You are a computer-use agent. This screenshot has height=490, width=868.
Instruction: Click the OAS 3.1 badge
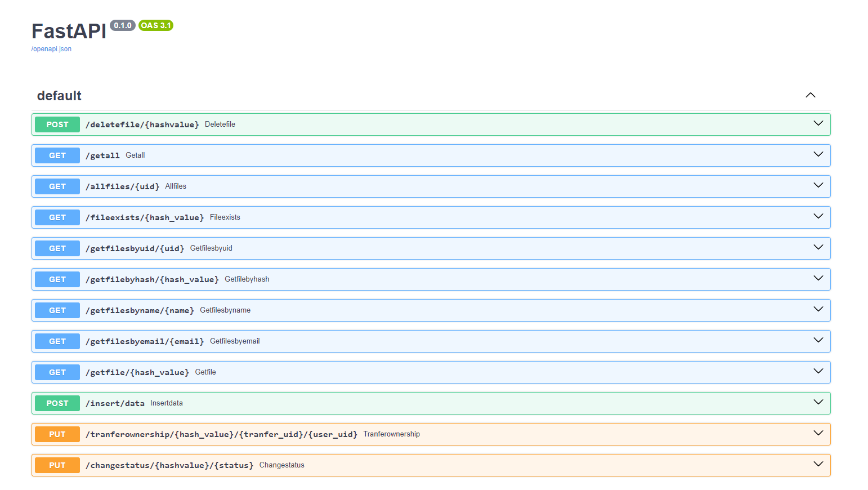click(x=156, y=25)
